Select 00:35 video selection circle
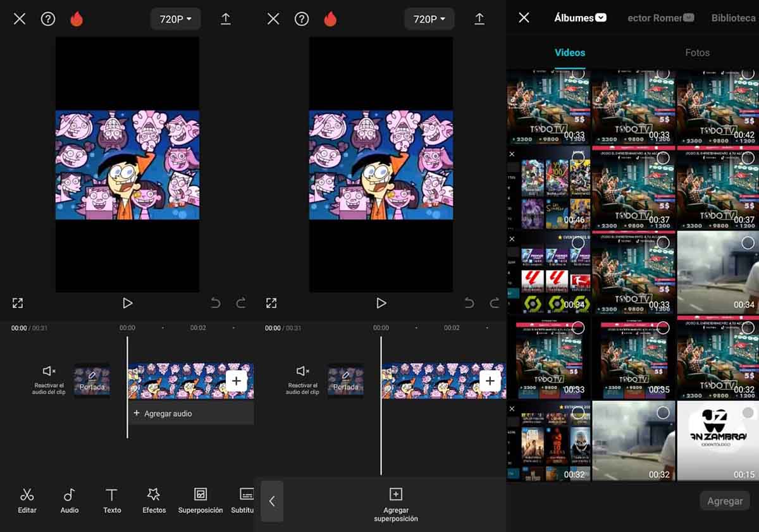This screenshot has height=532, width=759. (x=662, y=327)
